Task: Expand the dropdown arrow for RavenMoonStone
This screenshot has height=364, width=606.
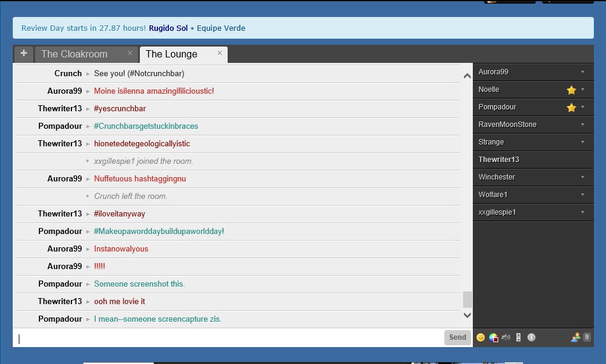Action: (x=582, y=125)
